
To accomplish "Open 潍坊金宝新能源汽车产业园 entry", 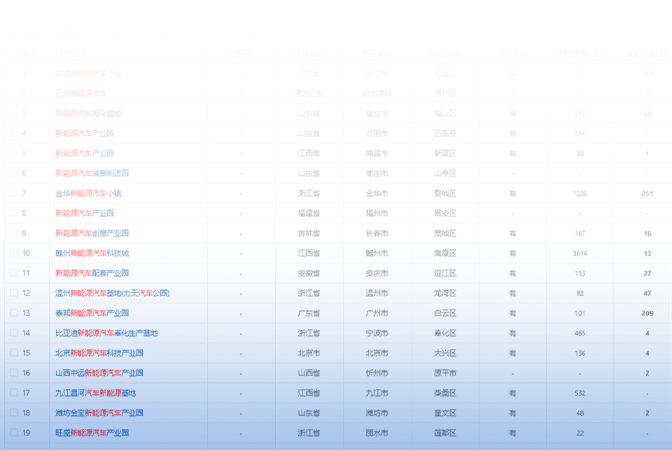I will (99, 413).
